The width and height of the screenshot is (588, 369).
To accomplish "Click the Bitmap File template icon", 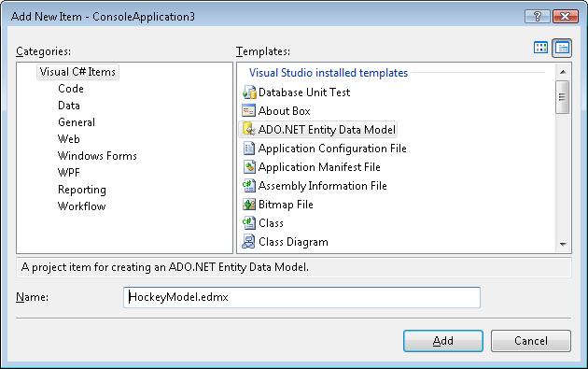I will pyautogui.click(x=248, y=205).
